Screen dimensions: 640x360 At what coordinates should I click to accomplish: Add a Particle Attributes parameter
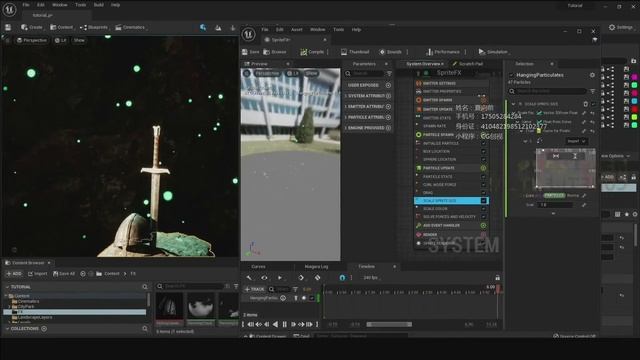388,117
